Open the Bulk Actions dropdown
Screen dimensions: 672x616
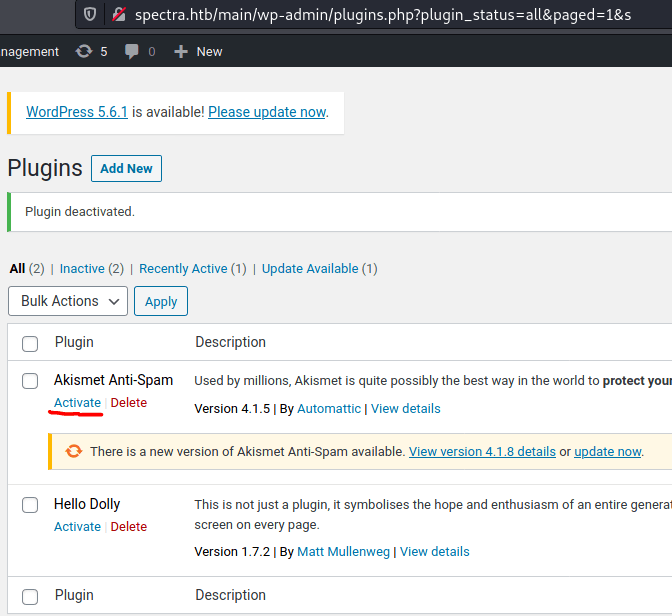click(68, 301)
